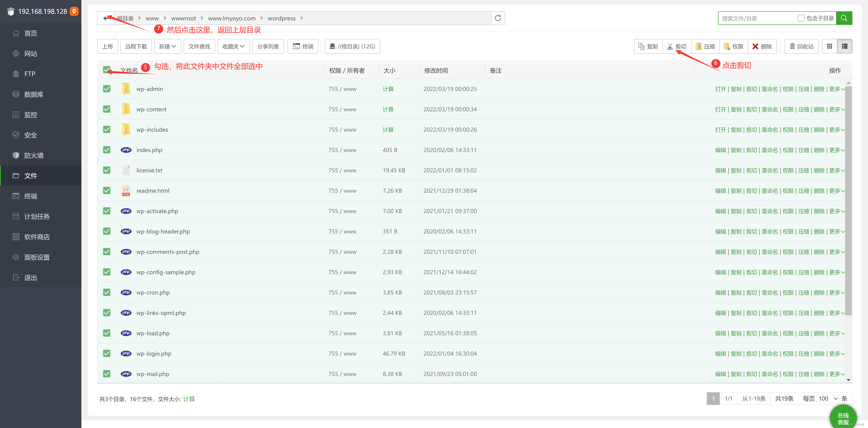Expand the Favorites (收藏夹) dropdown
Viewport: 868px width, 428px height.
pos(234,47)
